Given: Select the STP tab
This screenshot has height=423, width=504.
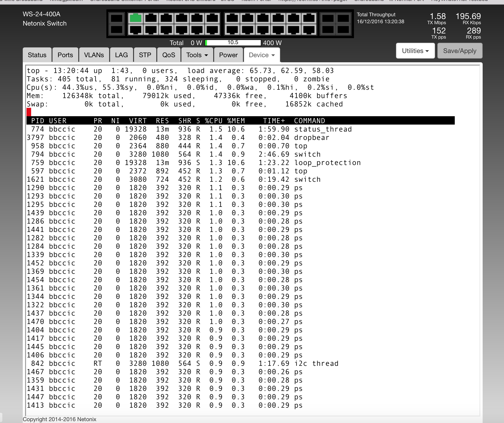Looking at the screenshot, I should 145,55.
